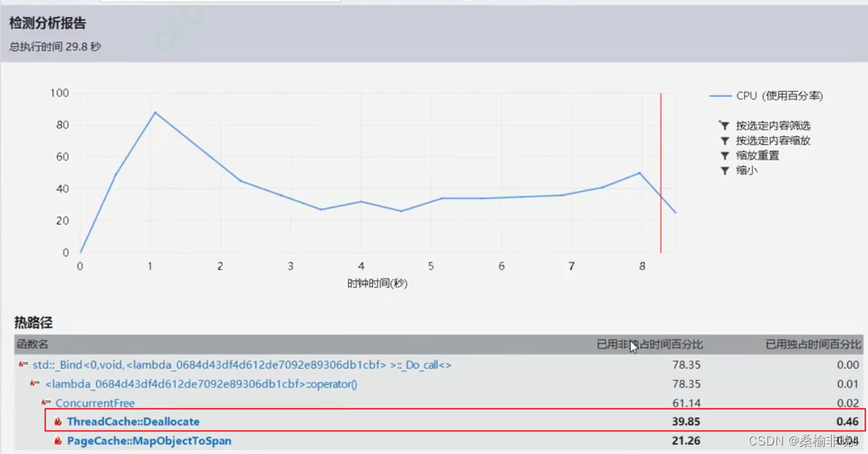
Task: Open the 按选定内容缩放 link
Action: [x=773, y=141]
